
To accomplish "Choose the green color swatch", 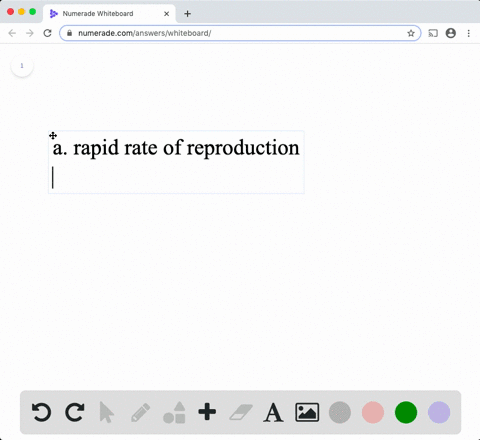I will pyautogui.click(x=406, y=412).
